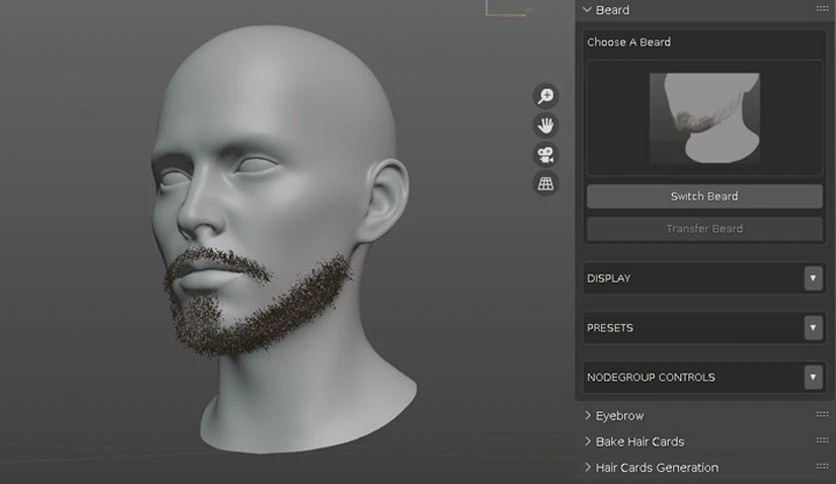Toggle the camera view icon
This screenshot has width=836, height=484.
click(x=545, y=155)
